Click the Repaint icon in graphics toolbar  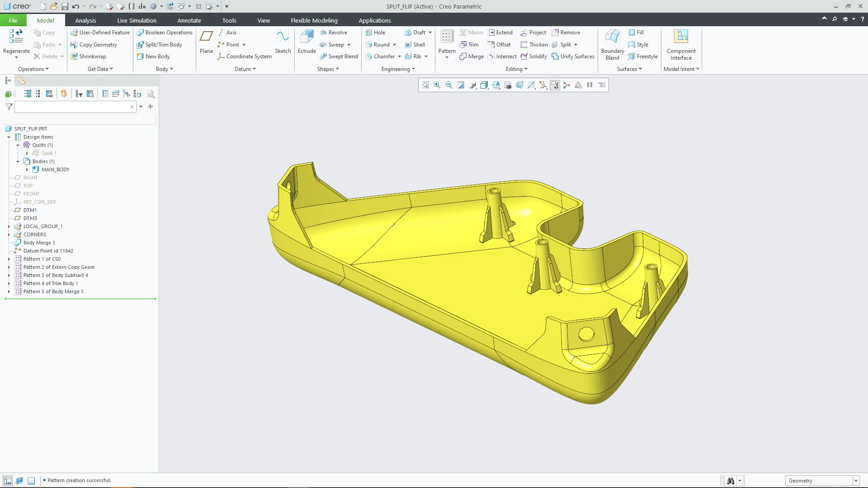point(461,85)
